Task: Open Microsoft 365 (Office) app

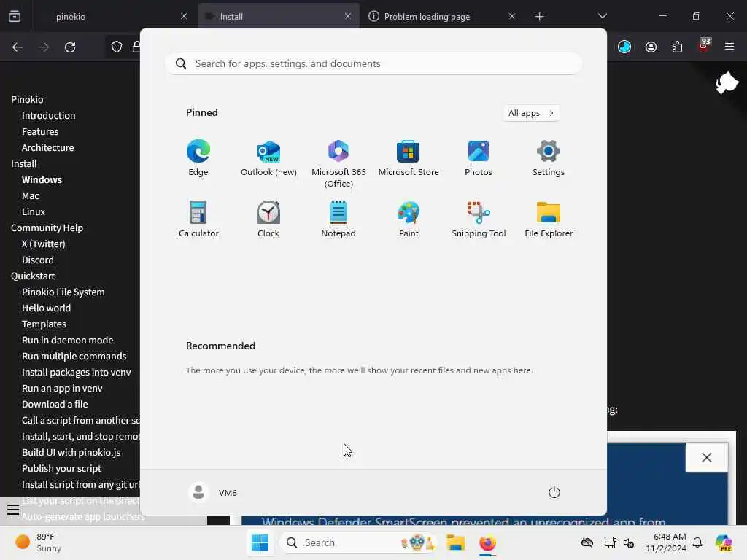Action: tap(338, 163)
